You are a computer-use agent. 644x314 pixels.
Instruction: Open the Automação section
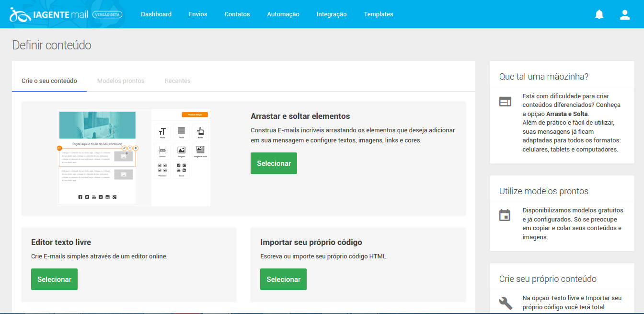283,14
